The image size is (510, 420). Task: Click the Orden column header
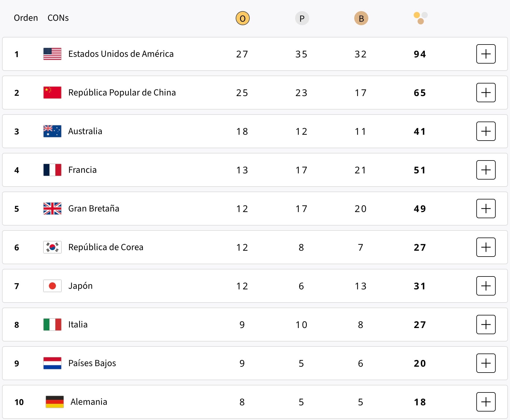[x=26, y=18]
